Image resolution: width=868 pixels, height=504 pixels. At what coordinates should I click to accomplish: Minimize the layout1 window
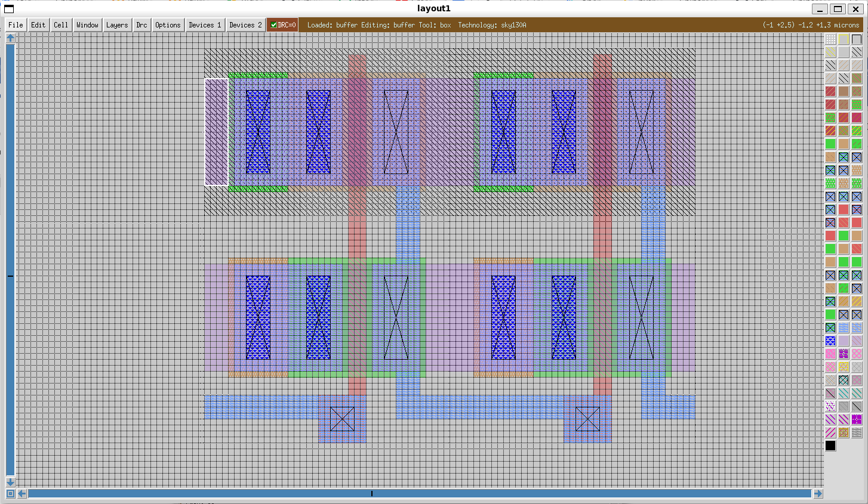[x=820, y=8]
